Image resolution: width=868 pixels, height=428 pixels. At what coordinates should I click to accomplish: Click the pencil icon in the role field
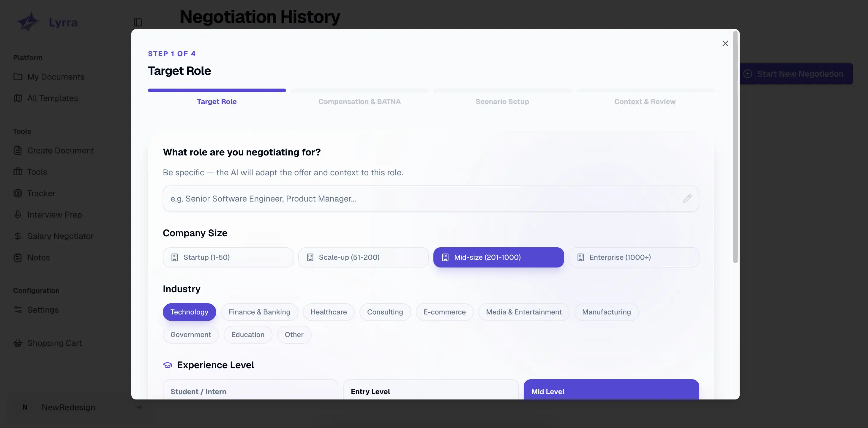click(x=687, y=198)
